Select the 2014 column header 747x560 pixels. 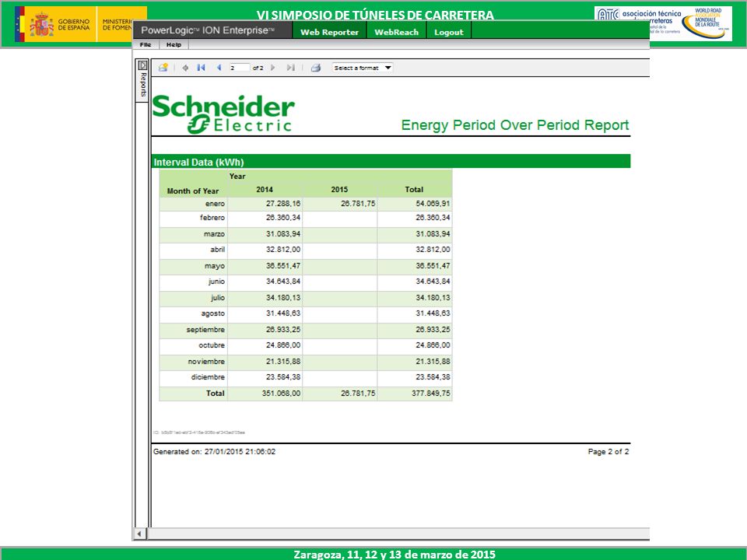265,190
